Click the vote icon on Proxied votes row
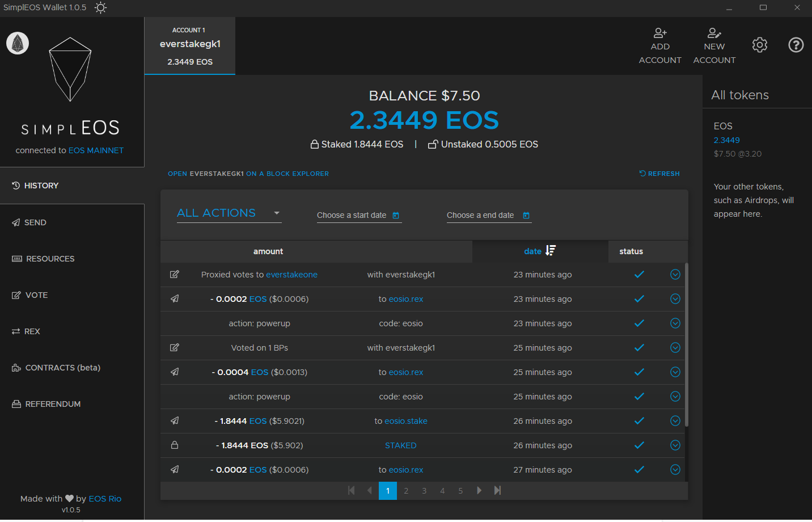Image resolution: width=812 pixels, height=522 pixels. click(x=175, y=275)
